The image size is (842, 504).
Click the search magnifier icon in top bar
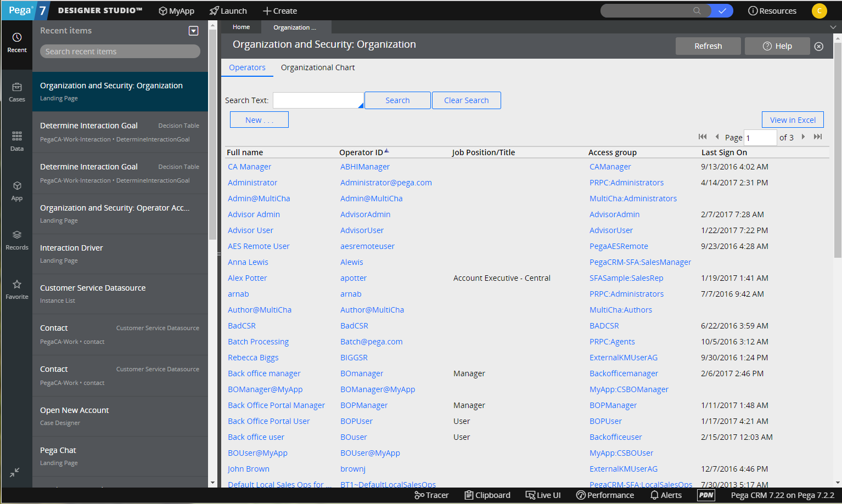[697, 10]
